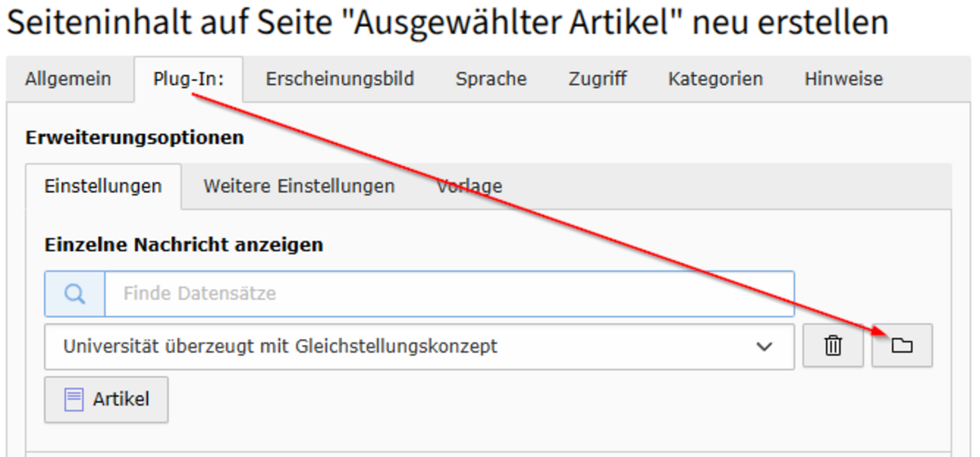980x457 pixels.
Task: Show the Zugriff tab
Action: pos(598,79)
